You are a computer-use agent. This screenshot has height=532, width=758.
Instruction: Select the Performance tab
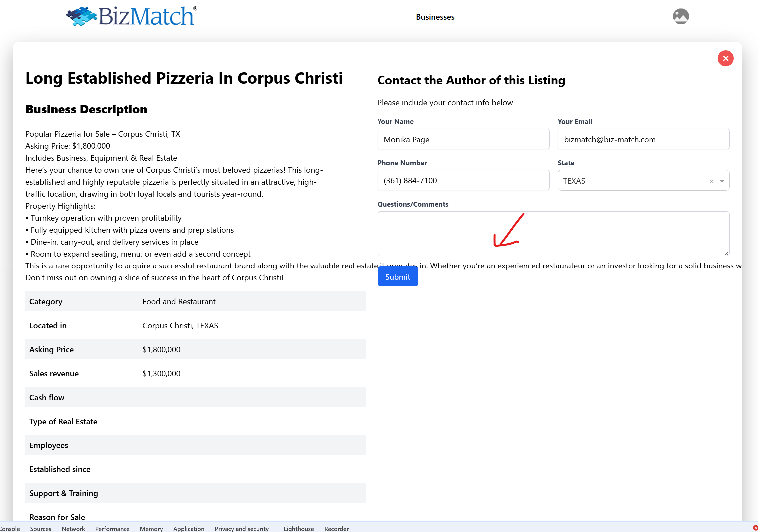pos(112,528)
